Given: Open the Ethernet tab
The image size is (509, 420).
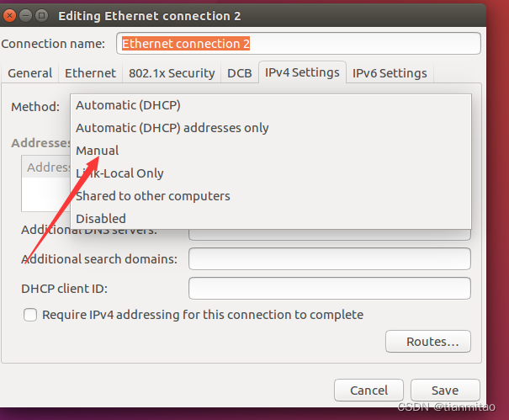Looking at the screenshot, I should [x=90, y=73].
